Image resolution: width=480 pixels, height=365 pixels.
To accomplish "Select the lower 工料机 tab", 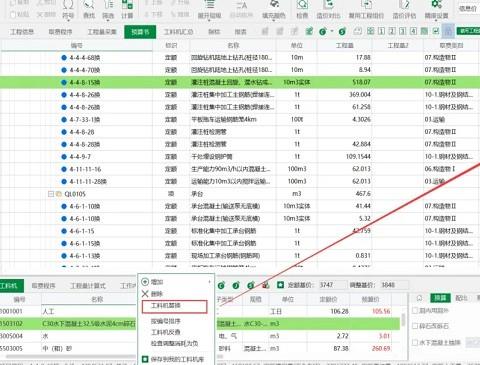I will tap(11, 286).
